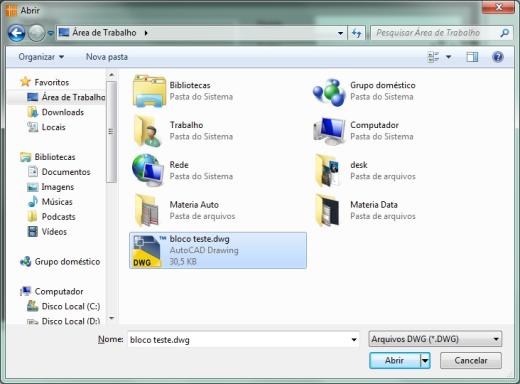Select Downloads in sidebar
Screen dimensions: 520x384
point(63,112)
